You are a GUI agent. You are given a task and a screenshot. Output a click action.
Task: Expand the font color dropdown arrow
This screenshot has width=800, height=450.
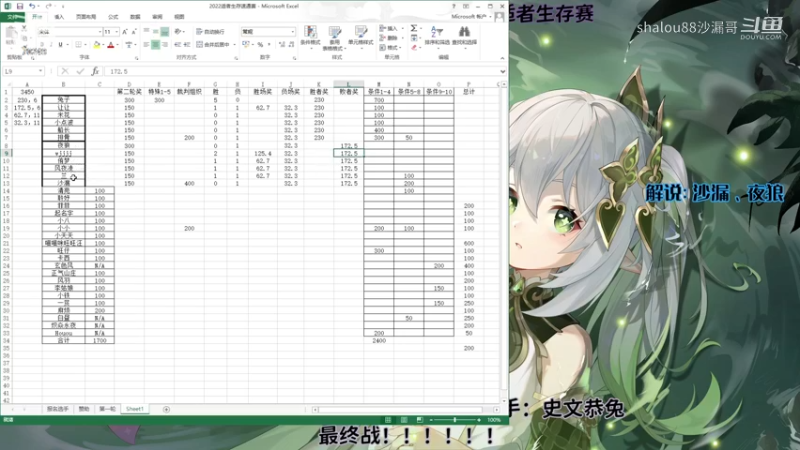(117, 45)
